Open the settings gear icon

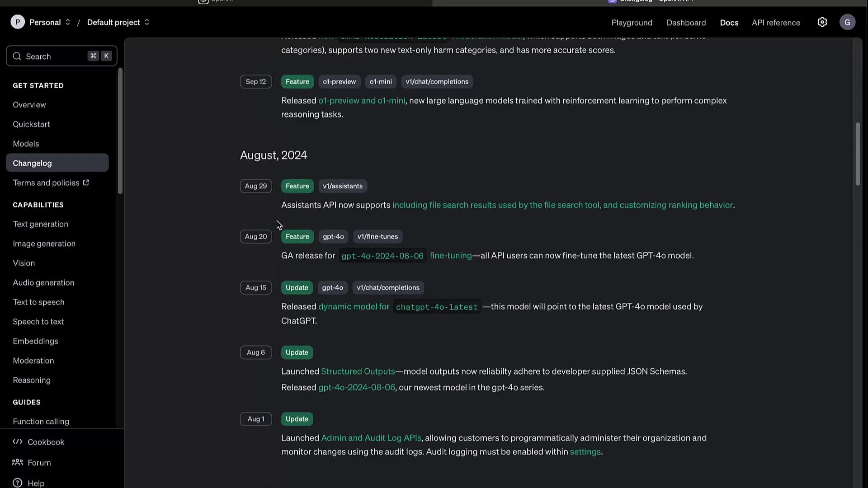[x=822, y=22]
